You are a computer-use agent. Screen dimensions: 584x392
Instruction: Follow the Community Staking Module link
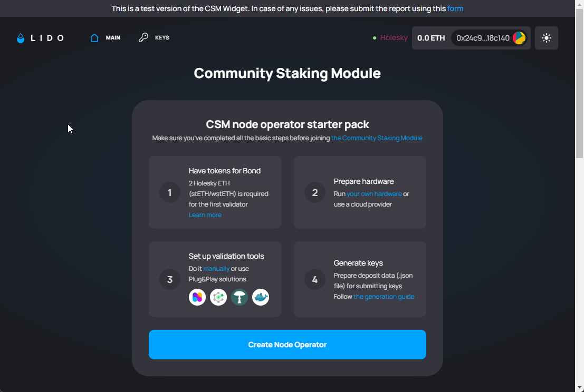[x=377, y=138]
